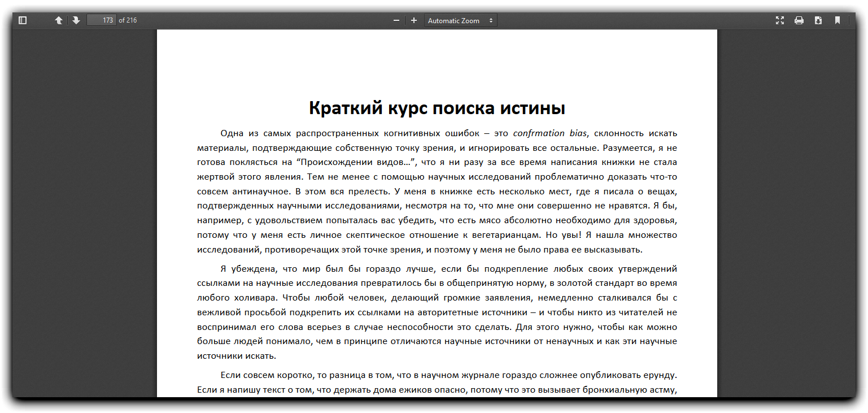868x413 pixels.
Task: Click the italic phrase 'confrmation bias'
Action: coord(550,133)
